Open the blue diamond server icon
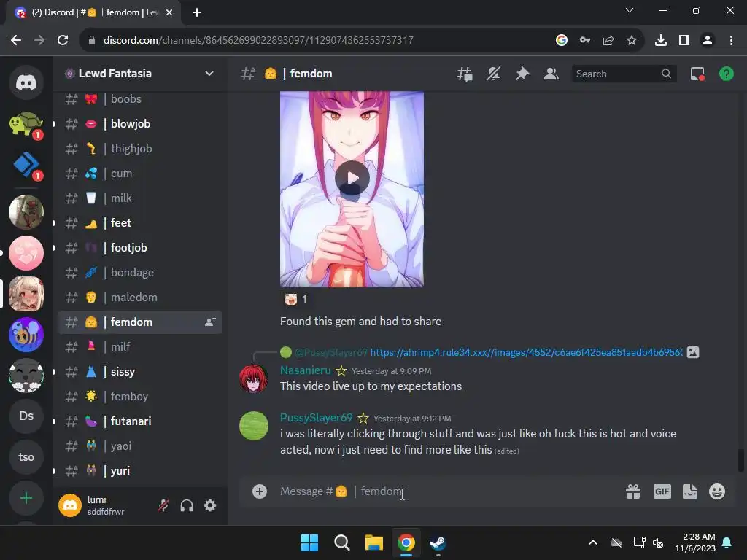This screenshot has height=560, width=747. pyautogui.click(x=26, y=165)
